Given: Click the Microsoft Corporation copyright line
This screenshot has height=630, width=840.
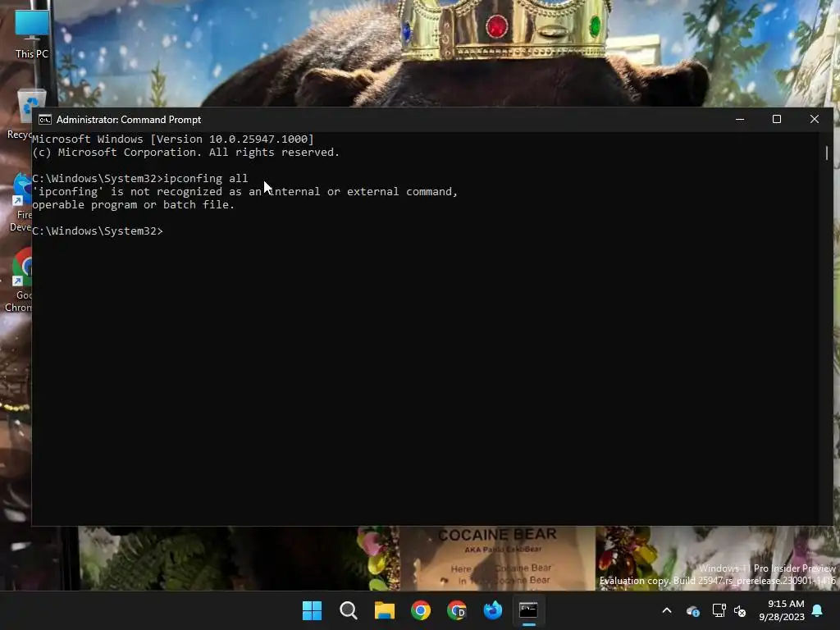Looking at the screenshot, I should [x=186, y=152].
